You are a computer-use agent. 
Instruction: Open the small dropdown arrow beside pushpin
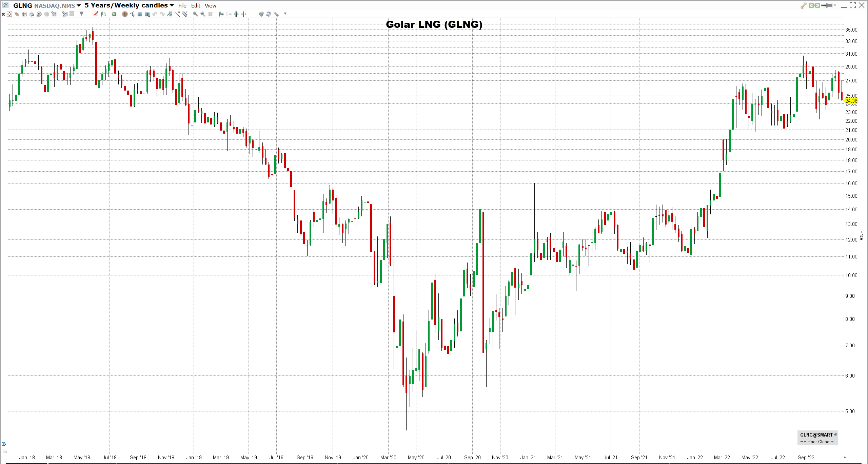tap(835, 5)
